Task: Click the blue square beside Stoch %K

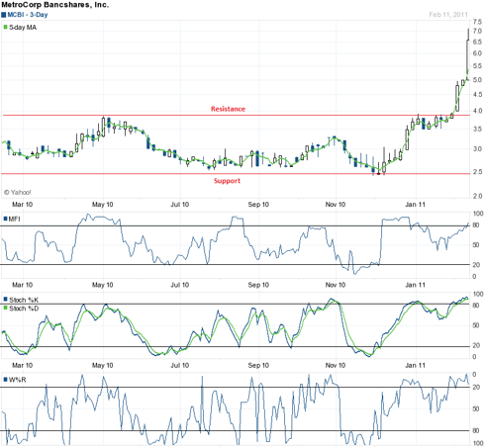Action: (x=5, y=300)
